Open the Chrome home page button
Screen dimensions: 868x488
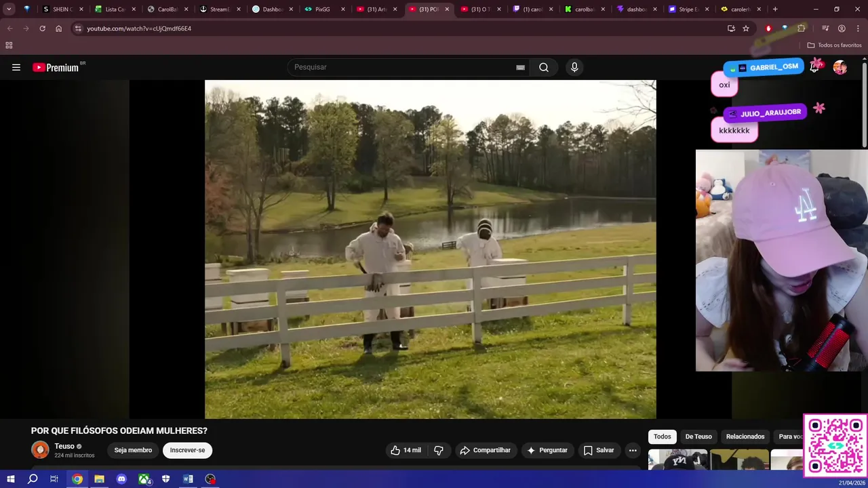[x=58, y=28]
